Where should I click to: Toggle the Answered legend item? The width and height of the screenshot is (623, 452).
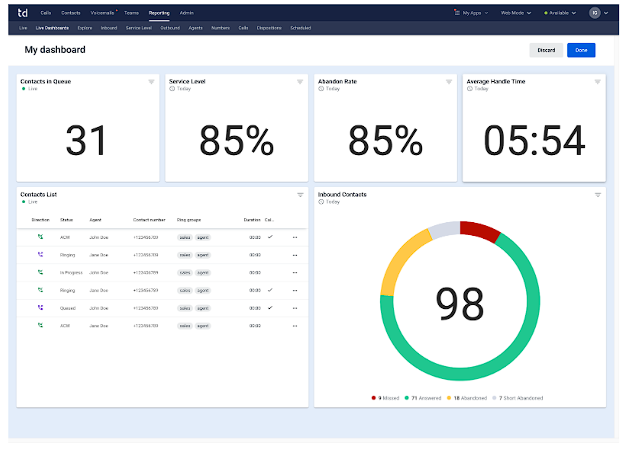[427, 398]
